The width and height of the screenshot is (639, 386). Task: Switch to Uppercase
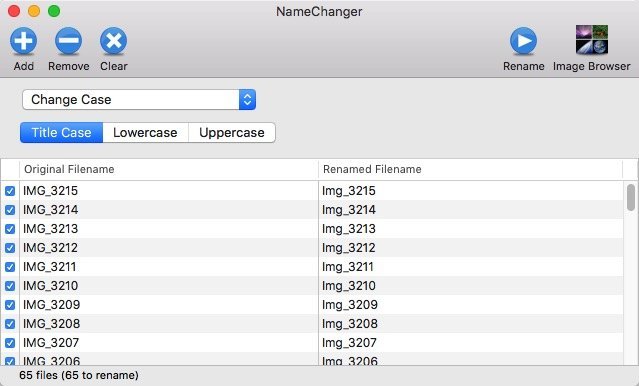tap(231, 132)
